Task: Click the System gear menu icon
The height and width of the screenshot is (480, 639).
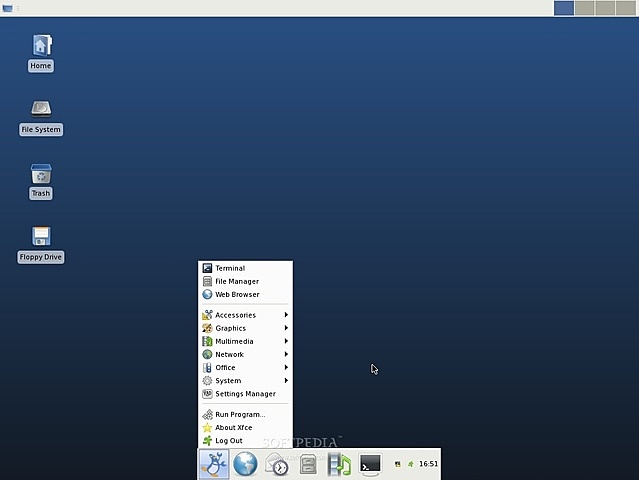Action: tap(207, 381)
